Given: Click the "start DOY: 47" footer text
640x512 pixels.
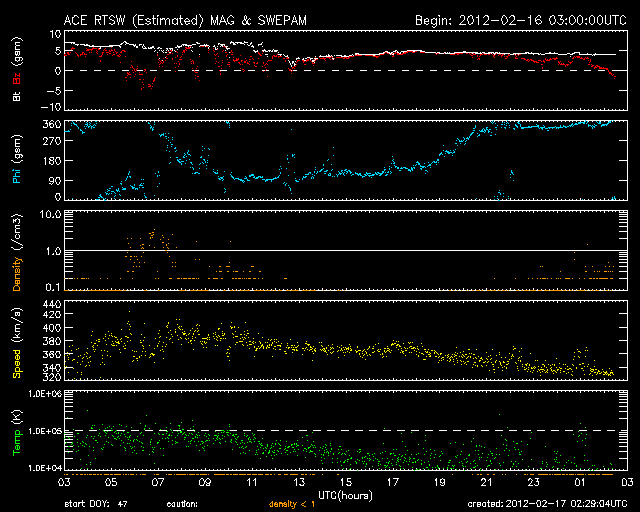Looking at the screenshot, I should (x=96, y=504).
